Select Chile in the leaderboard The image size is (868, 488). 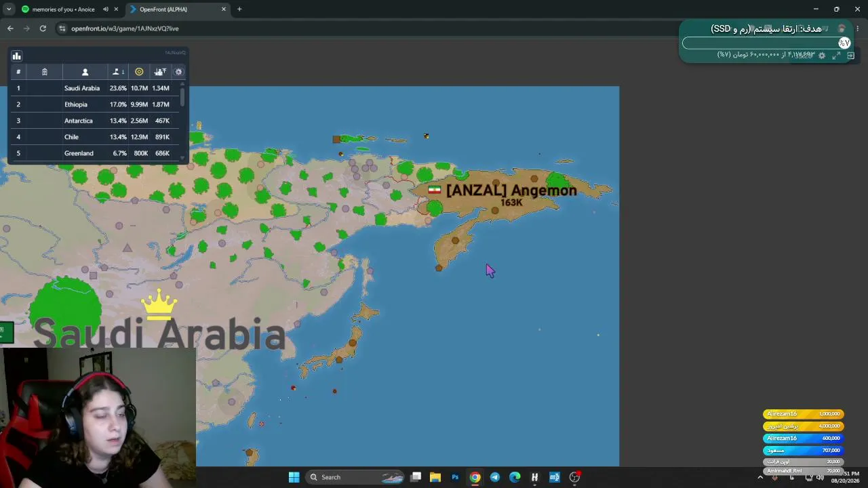point(94,137)
